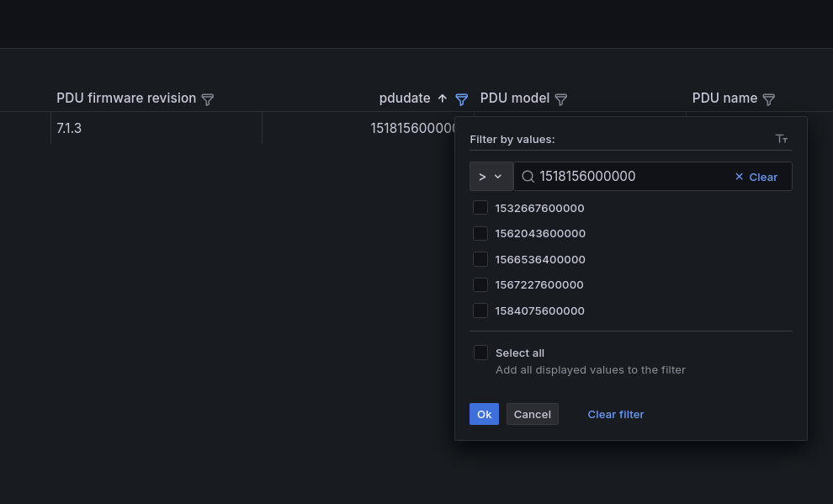This screenshot has width=833, height=504.
Task: Click the Select all label text
Action: click(519, 353)
